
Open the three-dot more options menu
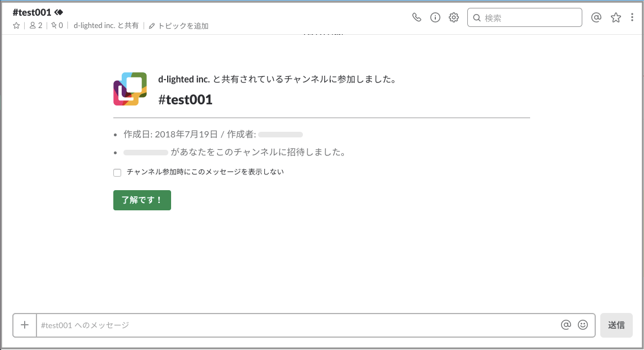[632, 17]
